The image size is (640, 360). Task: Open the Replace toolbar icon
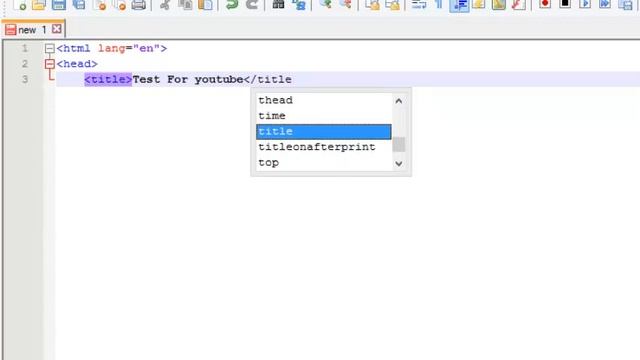[x=299, y=4]
